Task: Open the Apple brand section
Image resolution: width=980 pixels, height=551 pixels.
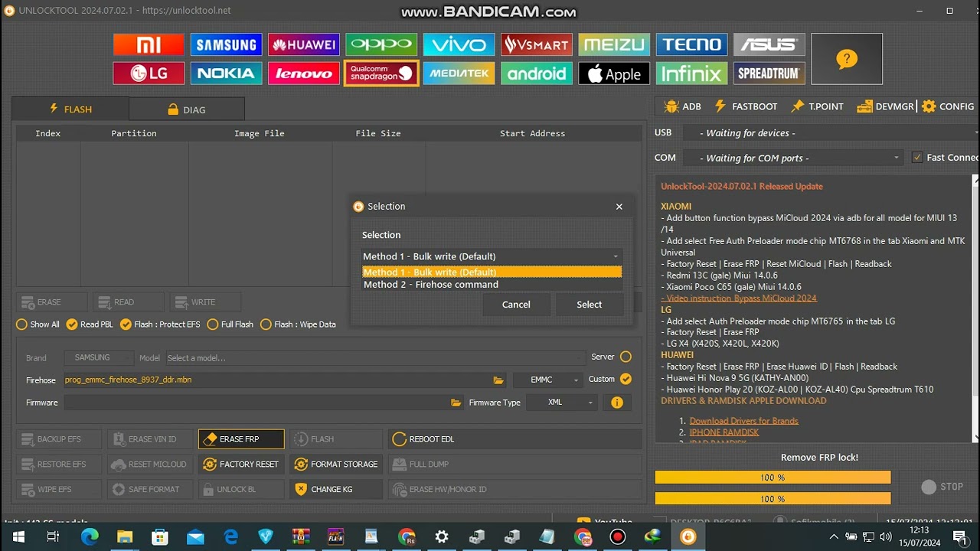Action: click(614, 73)
